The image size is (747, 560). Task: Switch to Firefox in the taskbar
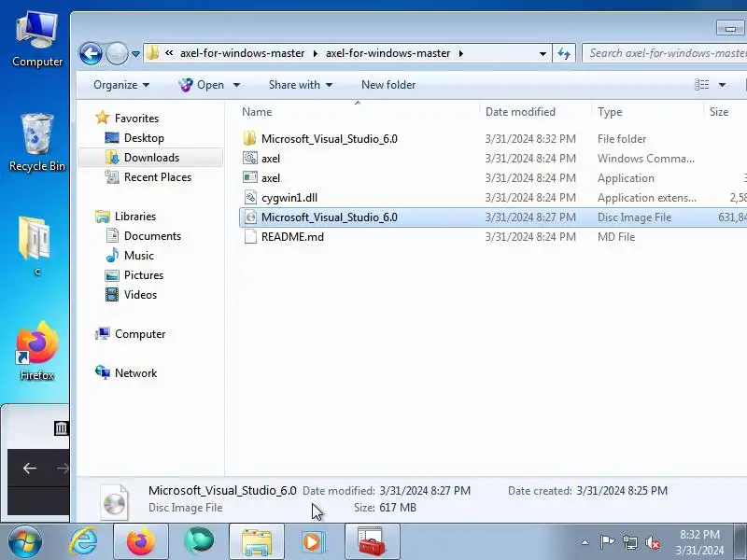(141, 542)
